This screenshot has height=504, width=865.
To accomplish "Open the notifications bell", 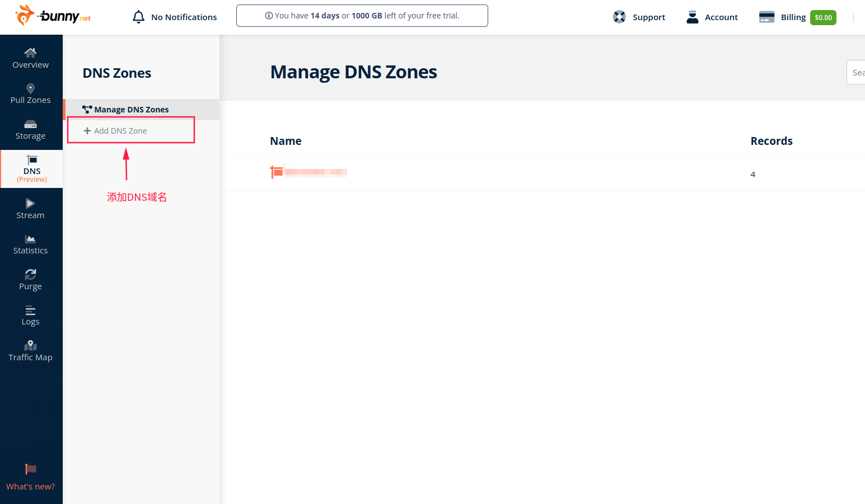I will [x=138, y=17].
